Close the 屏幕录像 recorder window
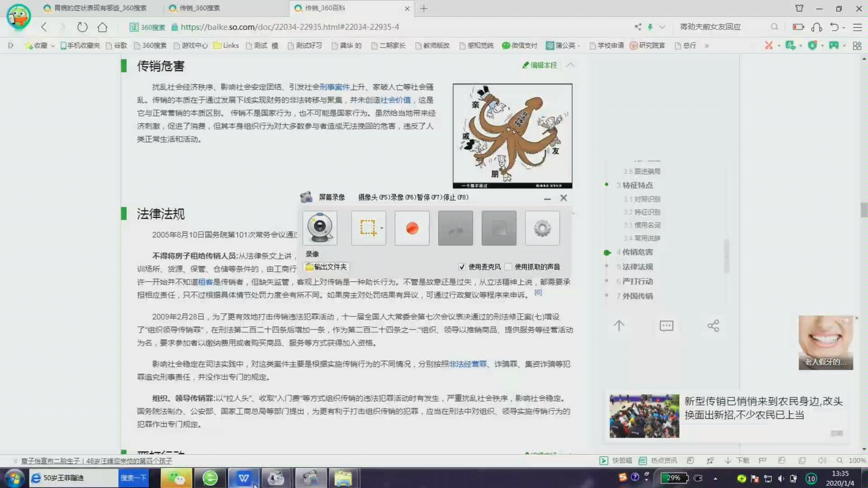868x488 pixels. [x=563, y=198]
